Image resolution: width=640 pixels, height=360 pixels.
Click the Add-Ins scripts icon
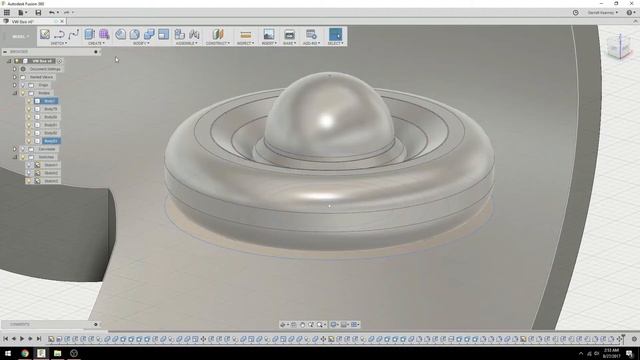point(311,34)
